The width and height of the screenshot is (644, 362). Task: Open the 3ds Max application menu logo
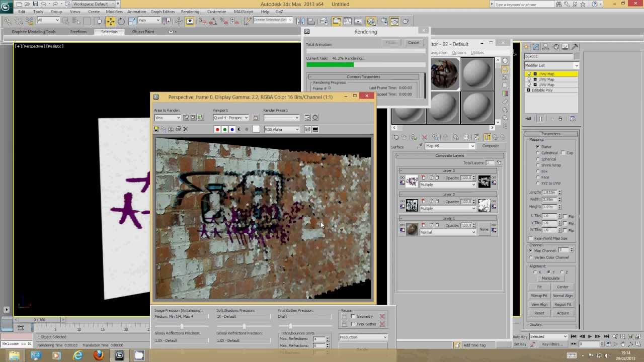click(x=6, y=7)
